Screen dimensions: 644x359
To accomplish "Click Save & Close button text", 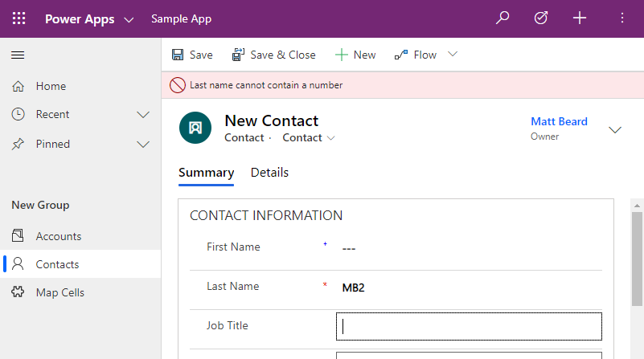I will 283,55.
